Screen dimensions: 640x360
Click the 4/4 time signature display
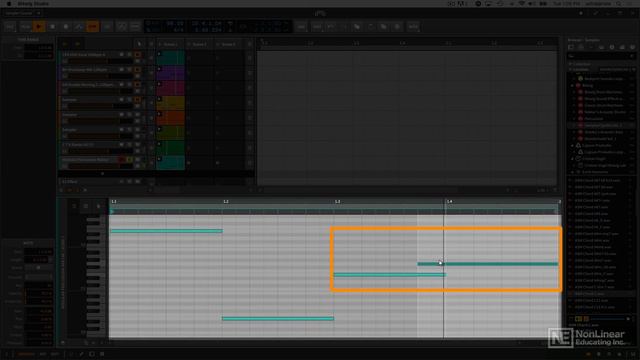[178, 30]
